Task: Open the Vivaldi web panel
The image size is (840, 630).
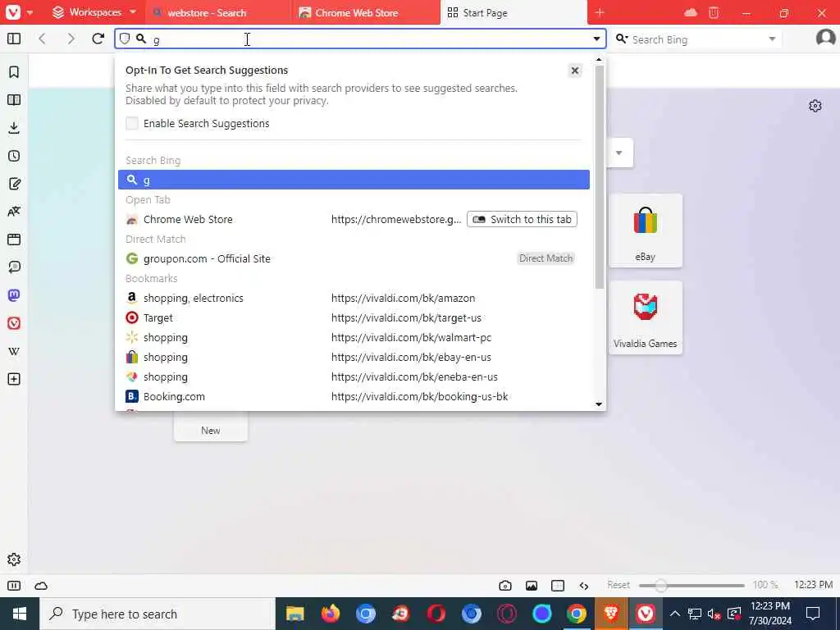Action: pos(14,323)
